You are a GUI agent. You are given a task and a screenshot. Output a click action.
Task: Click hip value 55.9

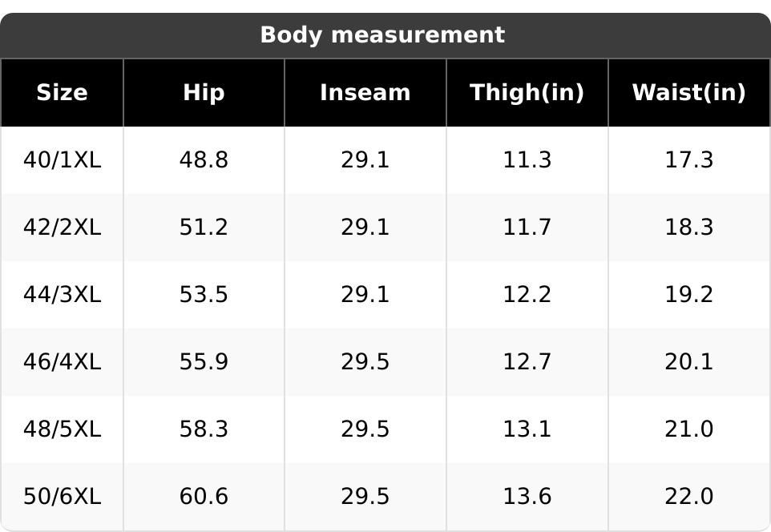(x=204, y=362)
